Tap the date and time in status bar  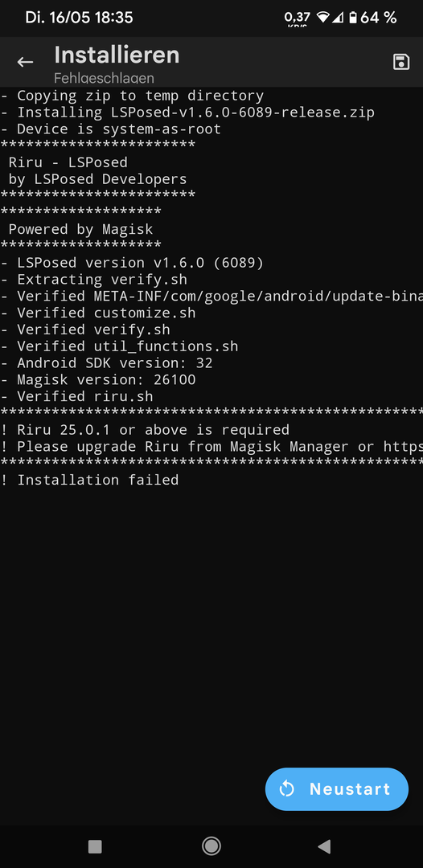point(79,18)
